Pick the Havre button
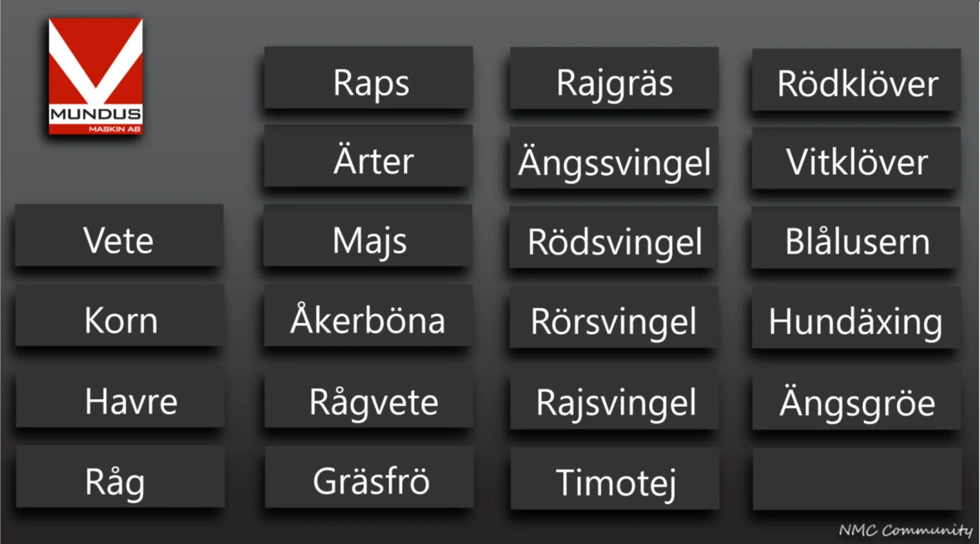Screen dimensions: 980x544 click(120, 396)
